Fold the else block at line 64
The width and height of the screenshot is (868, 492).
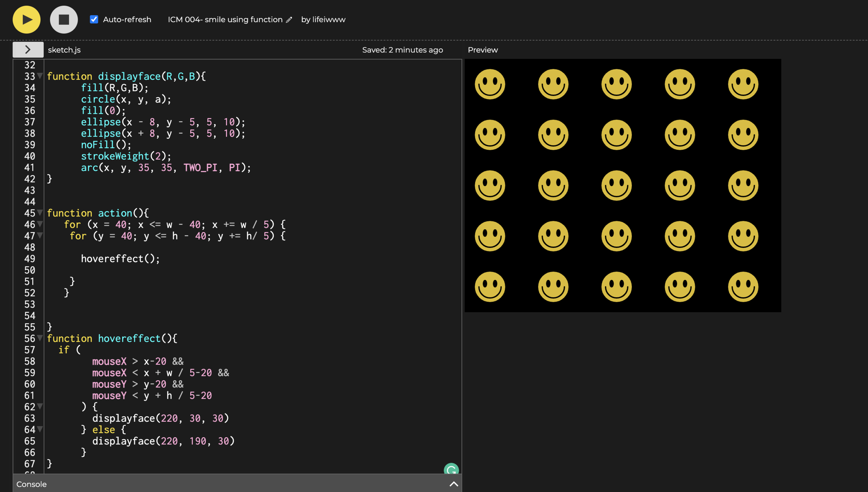point(40,429)
